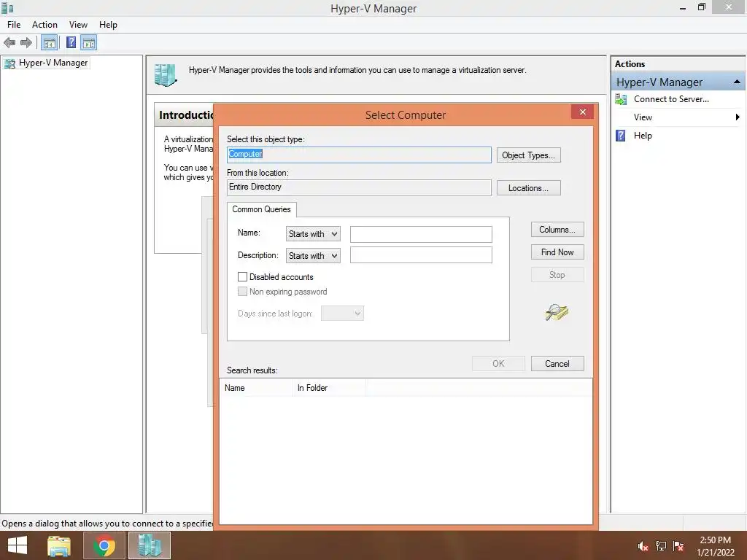Image resolution: width=747 pixels, height=560 pixels.
Task: Select the Common Queries tab
Action: 262,209
